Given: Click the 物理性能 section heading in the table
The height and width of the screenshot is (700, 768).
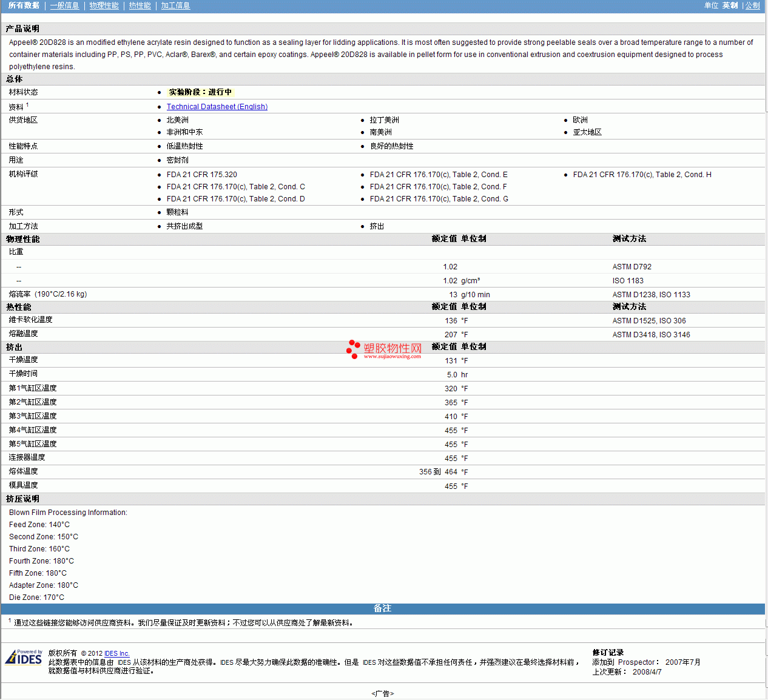Looking at the screenshot, I should (x=22, y=239).
